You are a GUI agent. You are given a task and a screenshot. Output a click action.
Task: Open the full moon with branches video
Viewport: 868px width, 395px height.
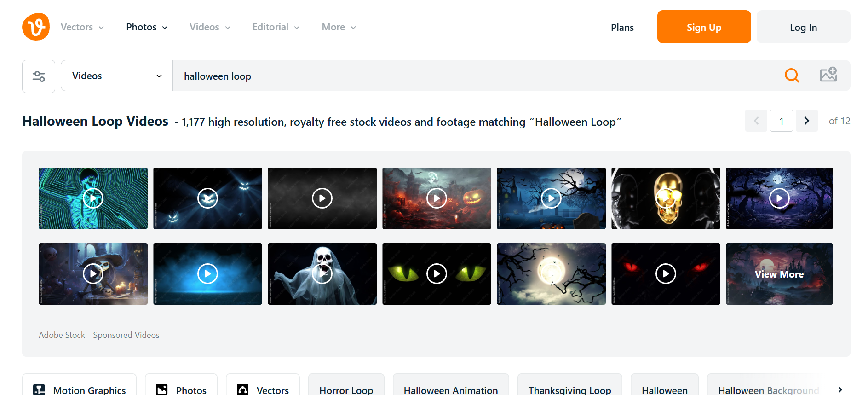pyautogui.click(x=551, y=274)
